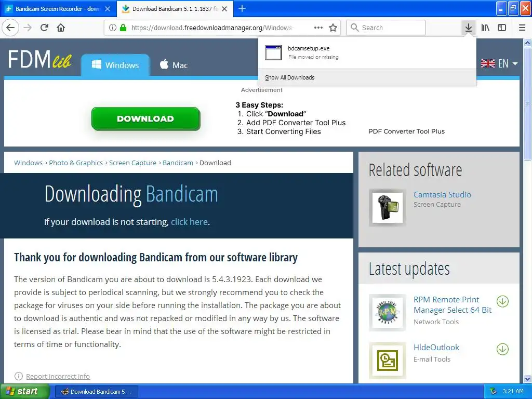Viewport: 532px width, 399px height.
Task: Click the 'click here' download link
Action: (x=189, y=222)
